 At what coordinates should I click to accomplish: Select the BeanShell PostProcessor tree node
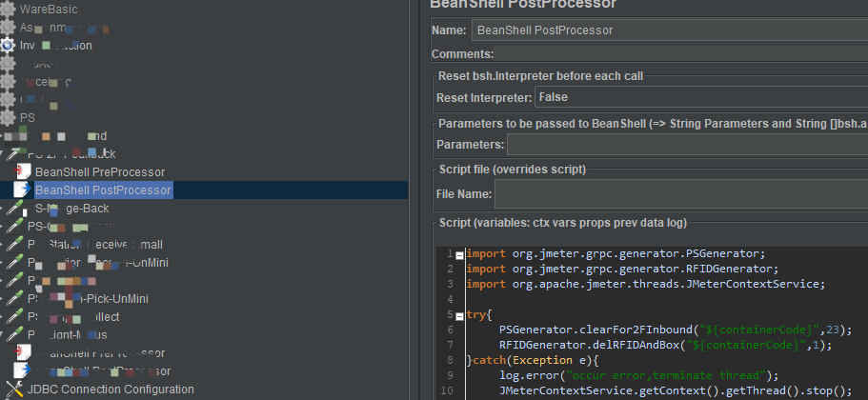coord(103,190)
